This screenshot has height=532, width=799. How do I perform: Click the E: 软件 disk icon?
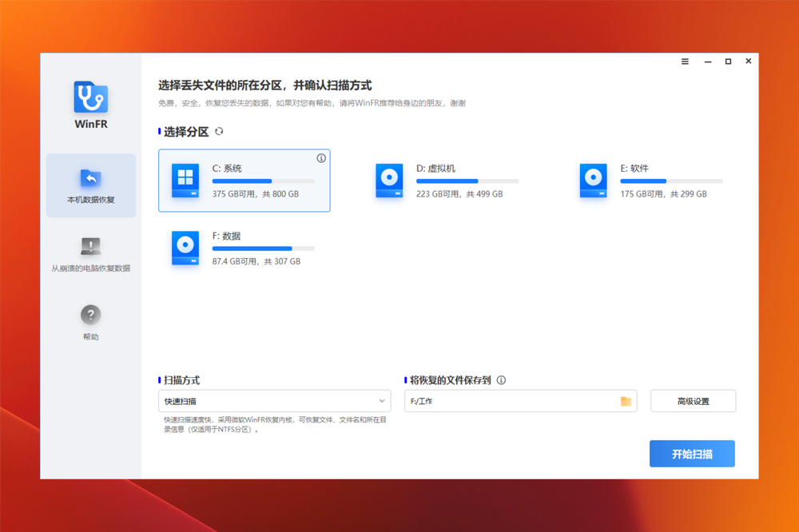coord(593,181)
